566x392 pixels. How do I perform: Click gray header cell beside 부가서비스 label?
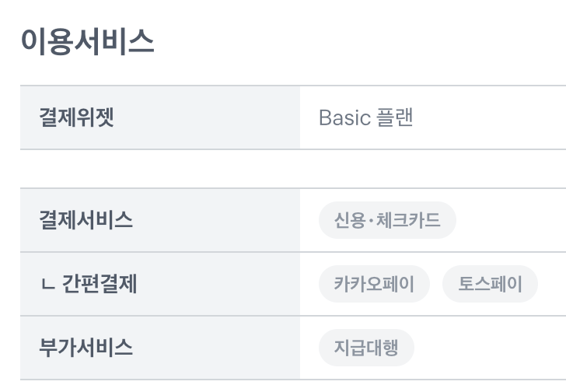coord(217,348)
